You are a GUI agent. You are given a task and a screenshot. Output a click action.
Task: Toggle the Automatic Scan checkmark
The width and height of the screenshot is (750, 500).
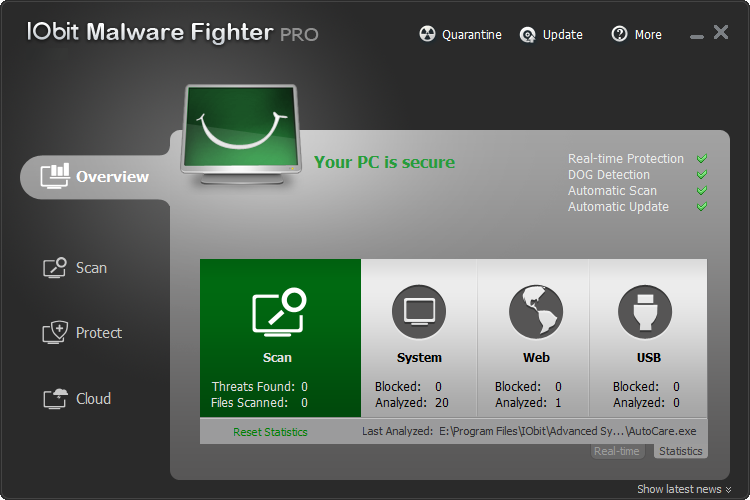click(702, 191)
